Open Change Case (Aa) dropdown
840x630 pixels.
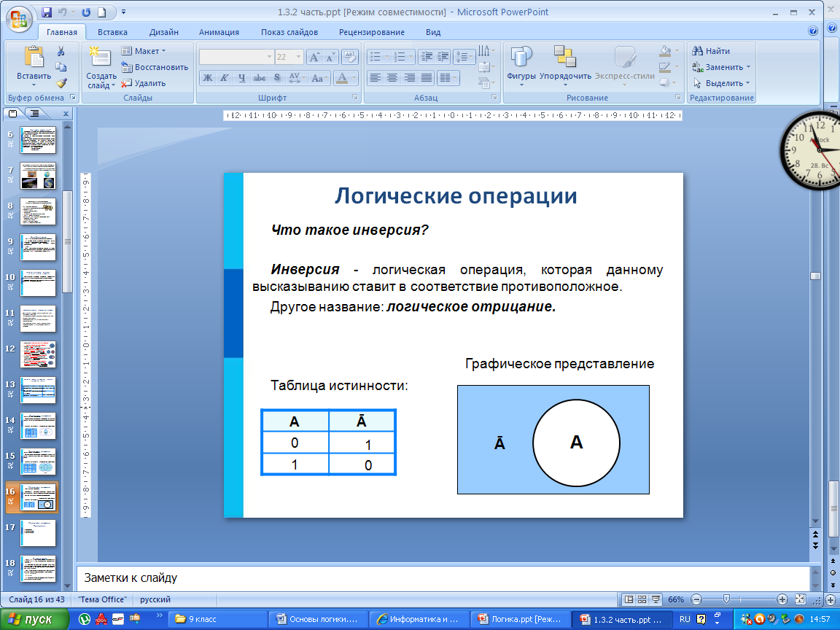pos(319,78)
